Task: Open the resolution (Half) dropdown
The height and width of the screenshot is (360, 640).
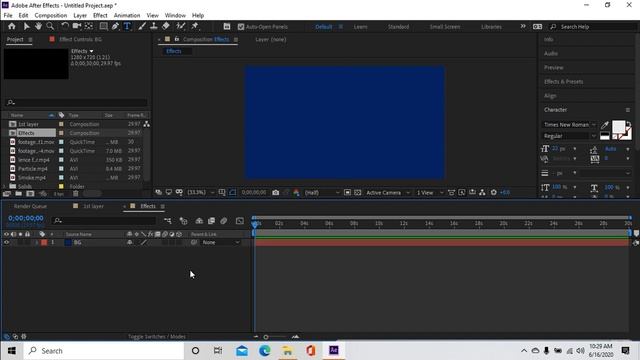Action: (322, 192)
